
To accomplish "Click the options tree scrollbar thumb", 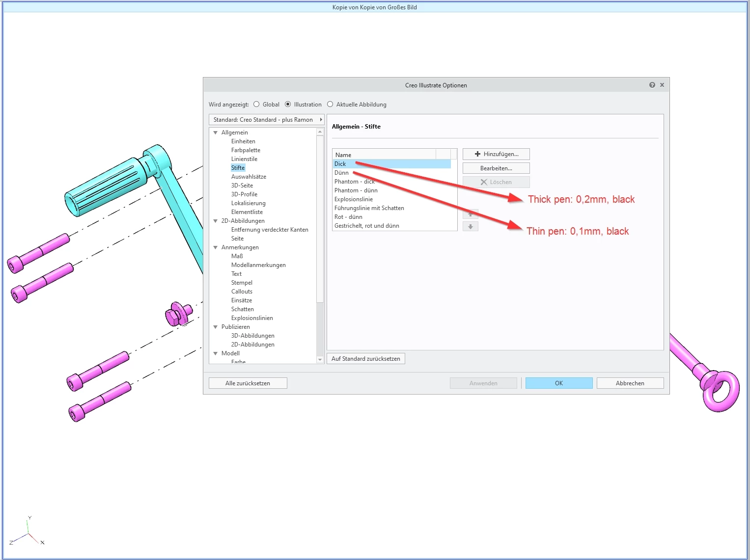I will point(320,219).
